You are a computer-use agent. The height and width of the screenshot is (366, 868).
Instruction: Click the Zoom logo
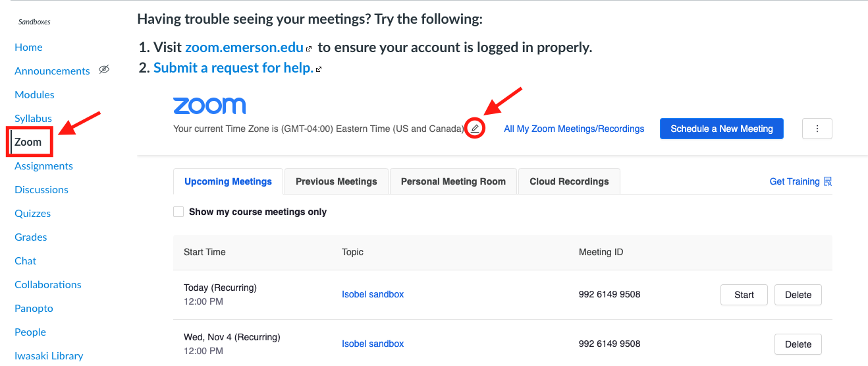pyautogui.click(x=209, y=106)
